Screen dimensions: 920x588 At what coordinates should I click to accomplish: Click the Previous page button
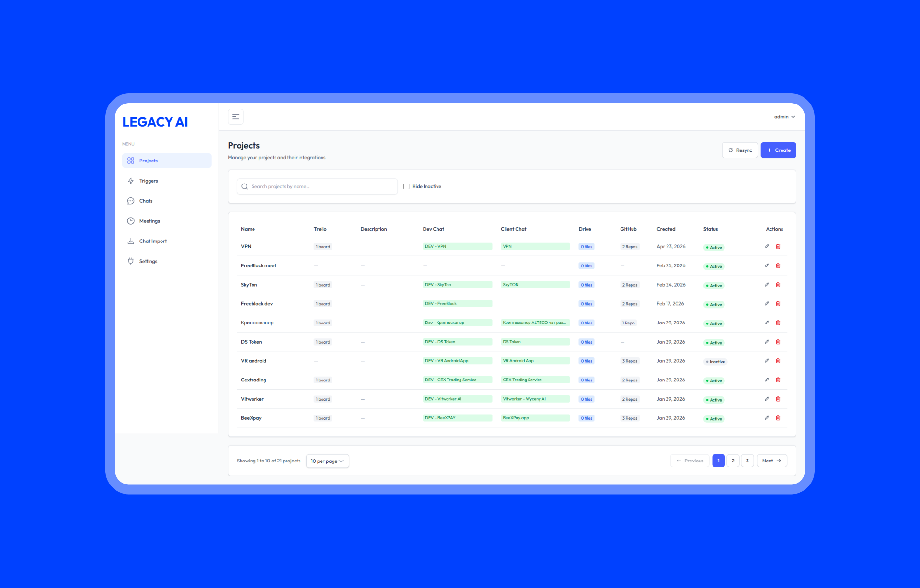pos(690,461)
